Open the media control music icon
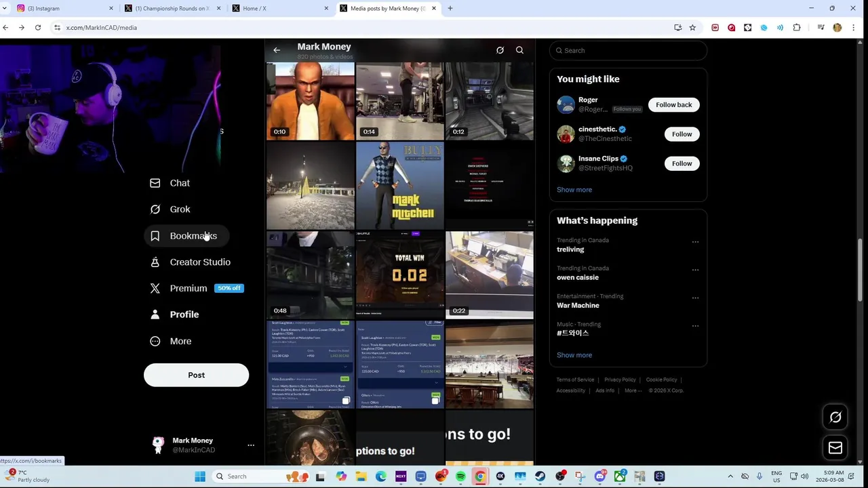Screen dimensions: 868x488 821,28
